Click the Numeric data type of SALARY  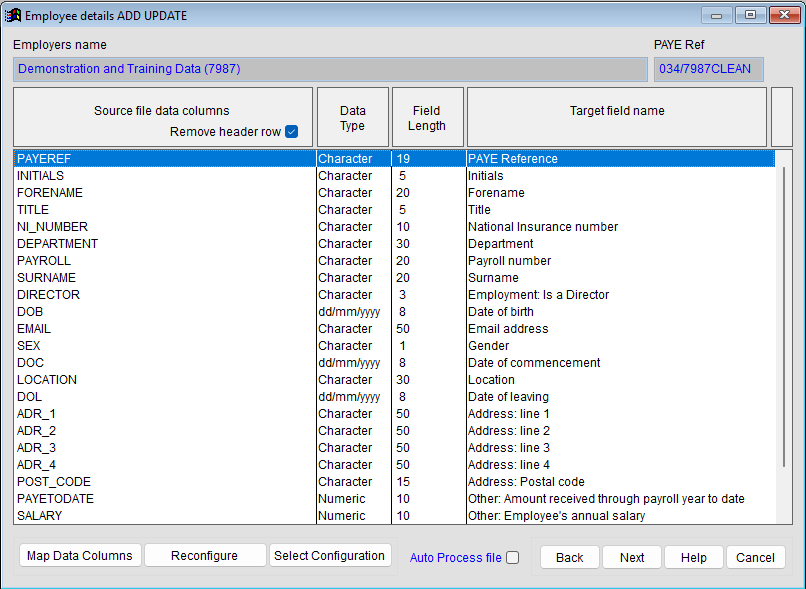342,515
